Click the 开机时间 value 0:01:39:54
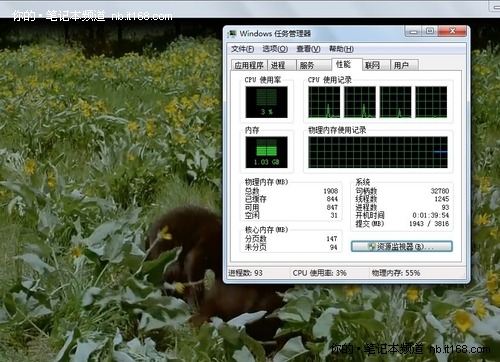 click(x=431, y=215)
